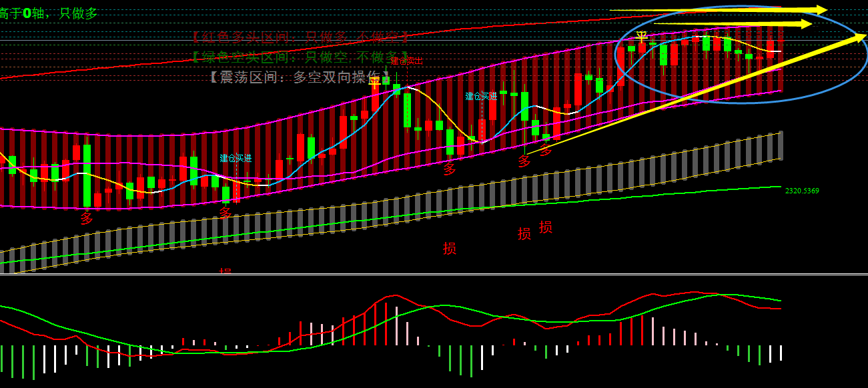Click the rightmost red "多" signal marker
The width and height of the screenshot is (868, 388).
[x=546, y=151]
